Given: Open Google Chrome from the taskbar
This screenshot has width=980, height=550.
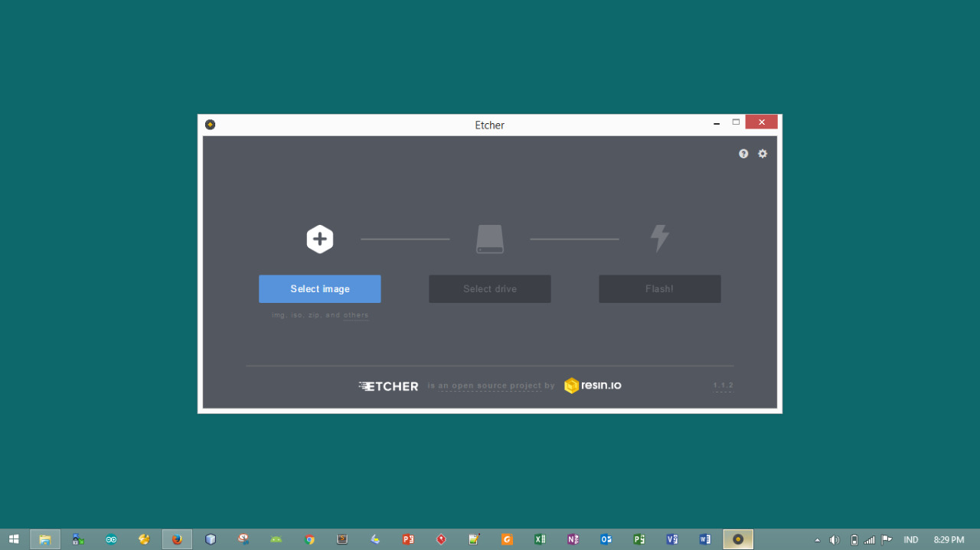Looking at the screenshot, I should click(x=309, y=539).
